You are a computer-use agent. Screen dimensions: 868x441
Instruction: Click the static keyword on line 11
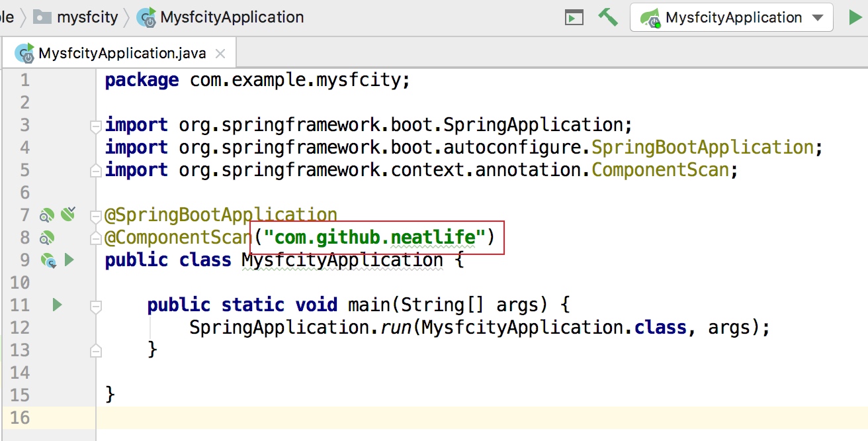tap(253, 305)
